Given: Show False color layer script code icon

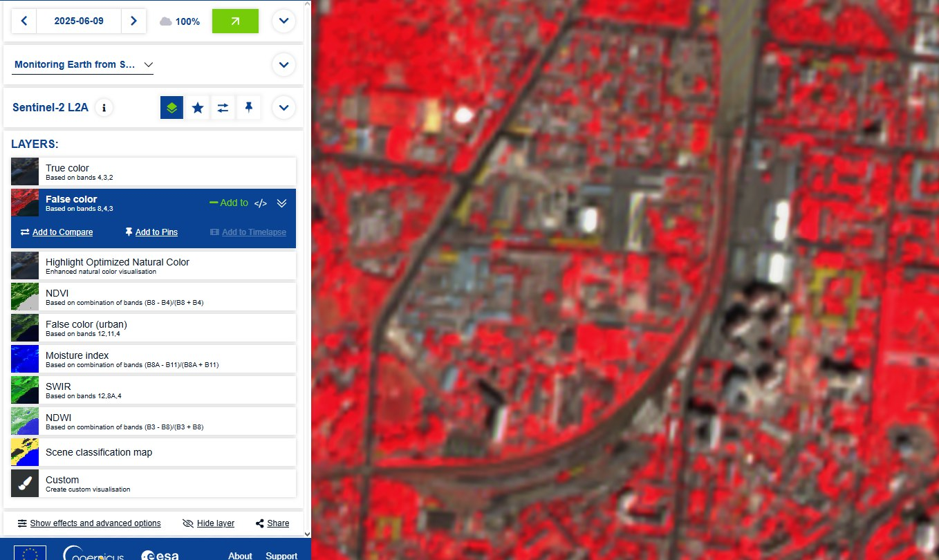Looking at the screenshot, I should [261, 203].
